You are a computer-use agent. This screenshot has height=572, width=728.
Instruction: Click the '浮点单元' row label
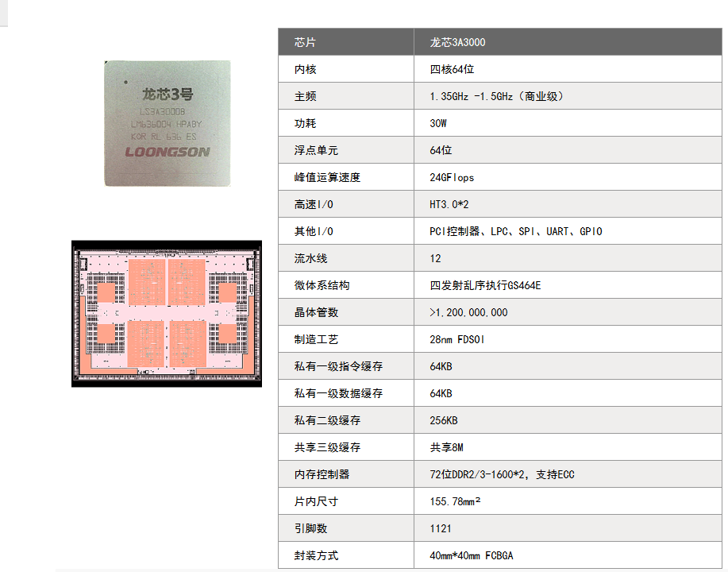(x=316, y=150)
